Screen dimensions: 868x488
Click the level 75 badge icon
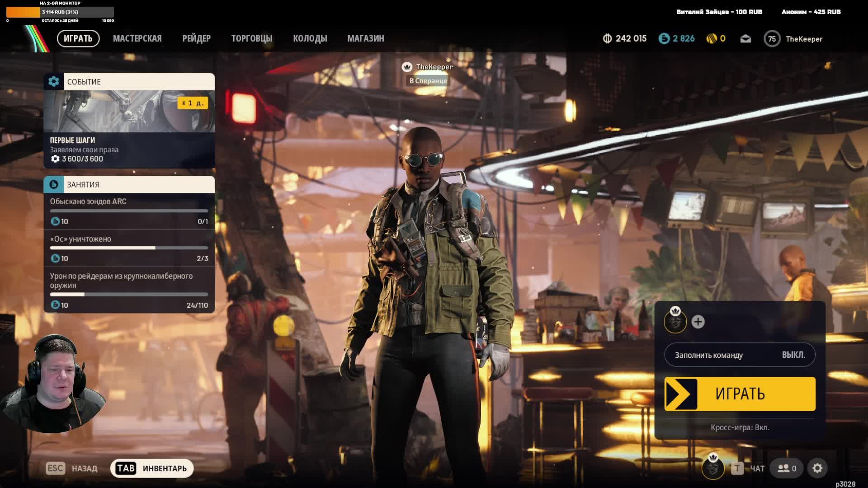click(772, 39)
